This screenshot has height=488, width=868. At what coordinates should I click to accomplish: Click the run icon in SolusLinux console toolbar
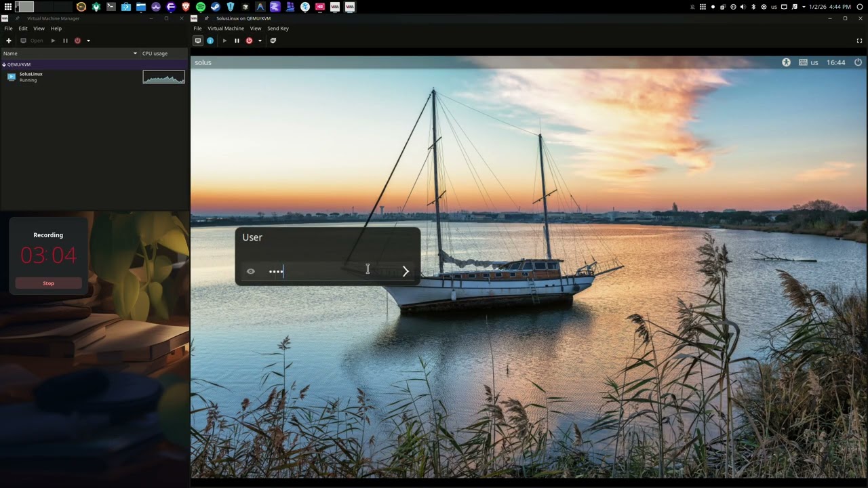pos(224,41)
